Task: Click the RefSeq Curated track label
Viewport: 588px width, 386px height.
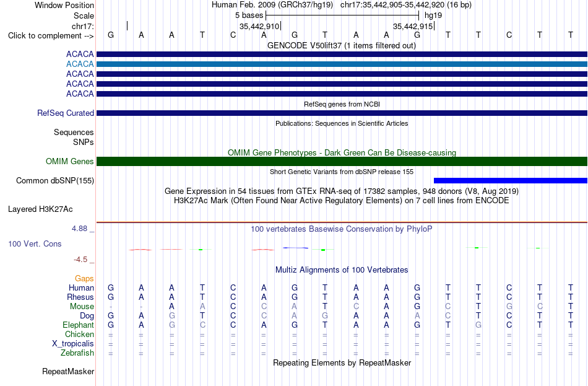Action: coord(66,113)
